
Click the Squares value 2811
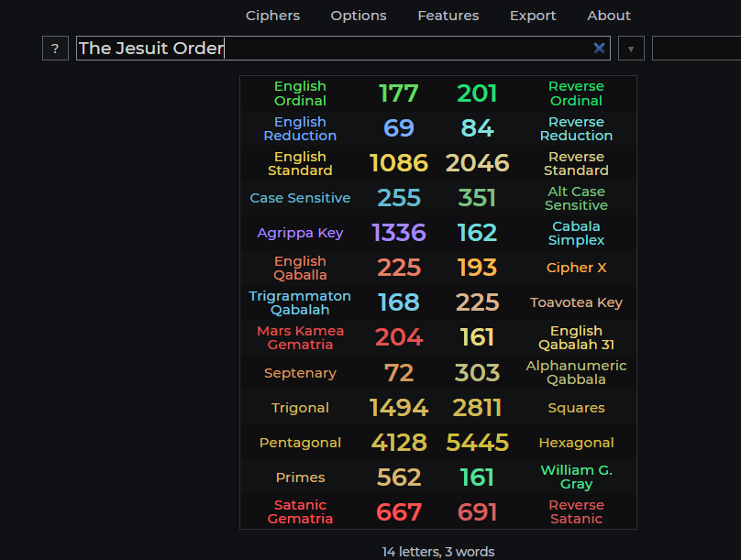pos(477,408)
